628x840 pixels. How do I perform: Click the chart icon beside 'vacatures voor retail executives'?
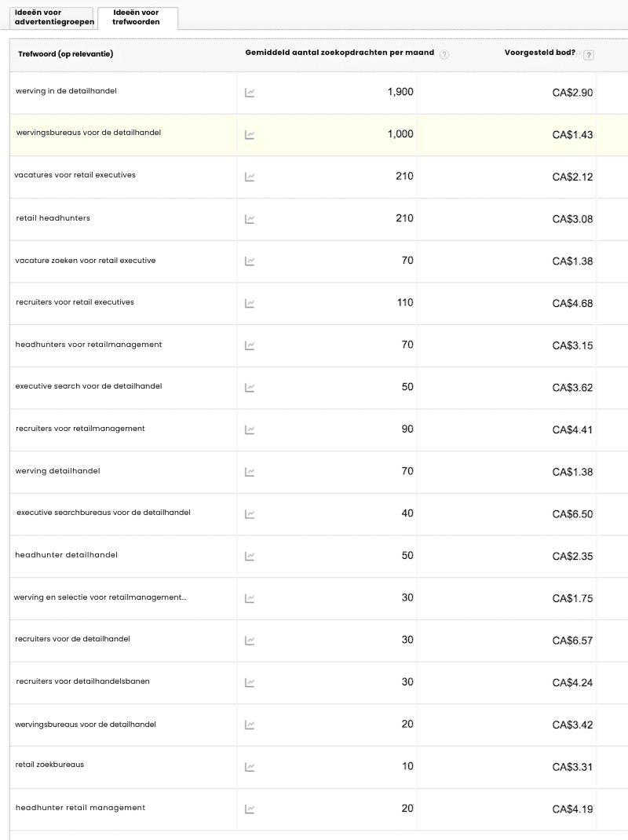pos(250,177)
